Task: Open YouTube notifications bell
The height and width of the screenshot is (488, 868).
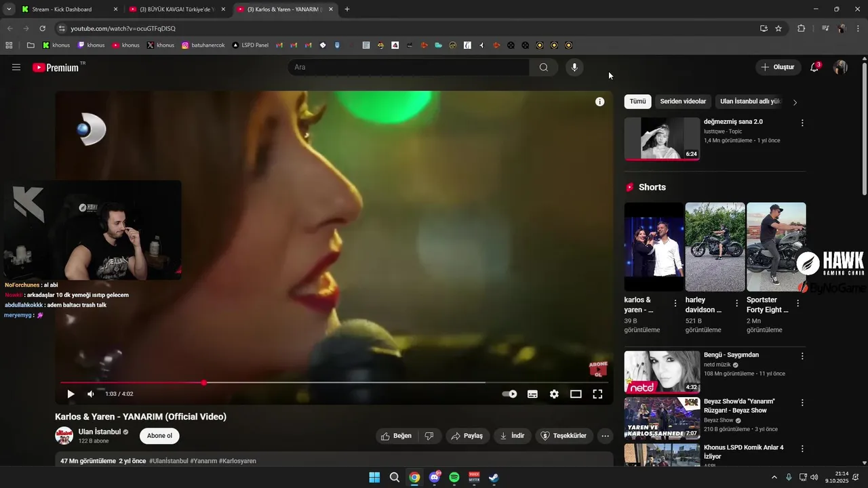Action: [814, 67]
